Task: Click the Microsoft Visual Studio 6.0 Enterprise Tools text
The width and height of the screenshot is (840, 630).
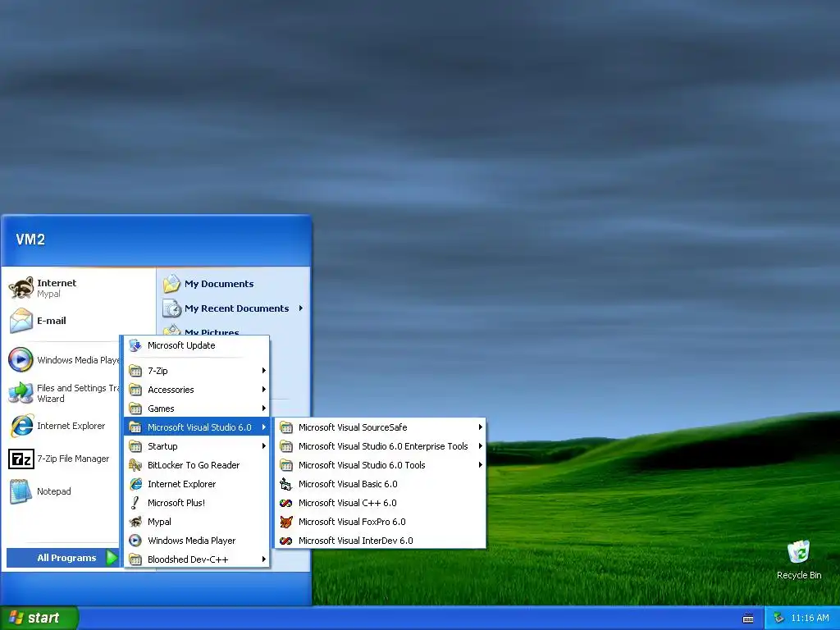Action: point(383,446)
